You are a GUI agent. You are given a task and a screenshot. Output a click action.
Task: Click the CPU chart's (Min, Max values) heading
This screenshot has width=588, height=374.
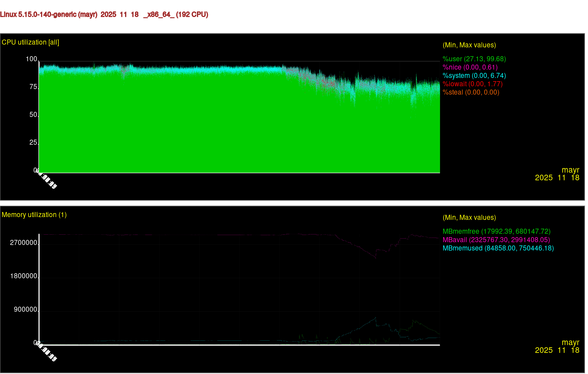(x=469, y=45)
